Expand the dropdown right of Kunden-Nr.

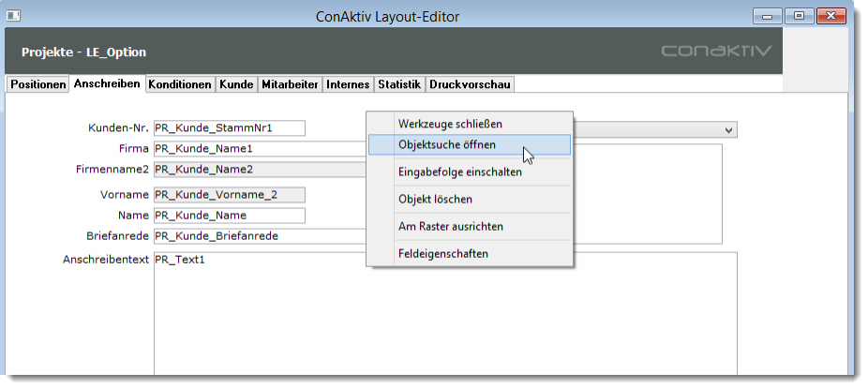[728, 129]
